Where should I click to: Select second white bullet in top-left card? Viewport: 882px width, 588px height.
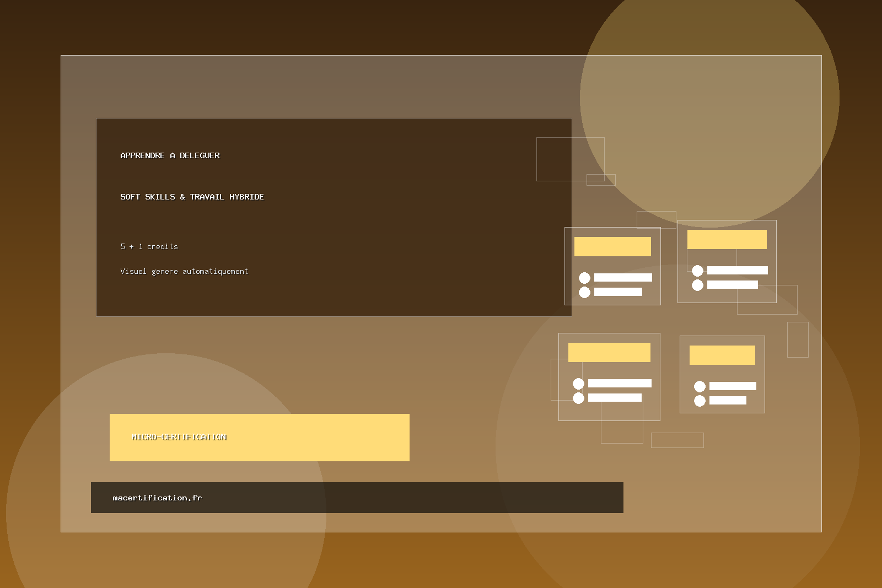584,292
